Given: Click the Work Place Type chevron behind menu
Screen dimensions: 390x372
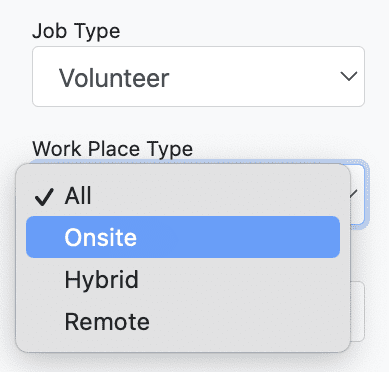Looking at the screenshot, I should pos(354,193).
